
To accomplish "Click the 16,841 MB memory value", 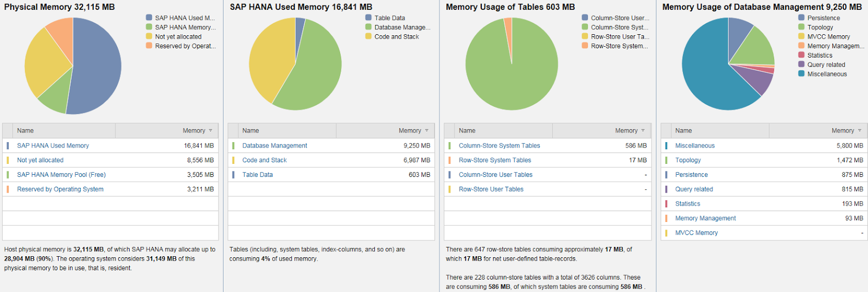I will pyautogui.click(x=199, y=145).
